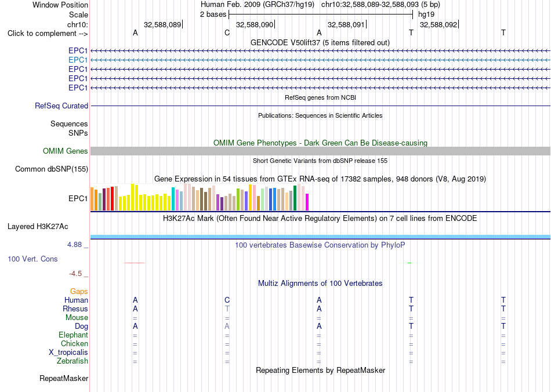Click the orange Gaps label
The image size is (551, 392).
tap(79, 292)
